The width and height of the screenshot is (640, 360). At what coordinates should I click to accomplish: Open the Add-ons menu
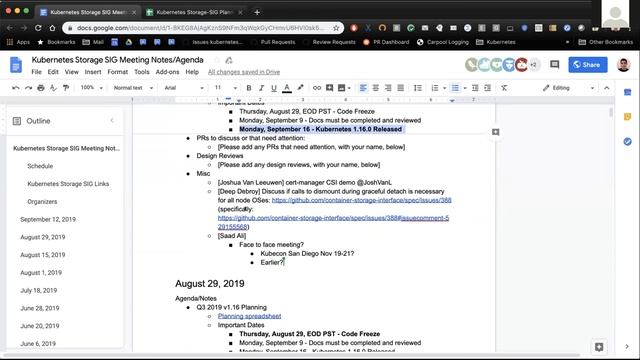coord(167,72)
